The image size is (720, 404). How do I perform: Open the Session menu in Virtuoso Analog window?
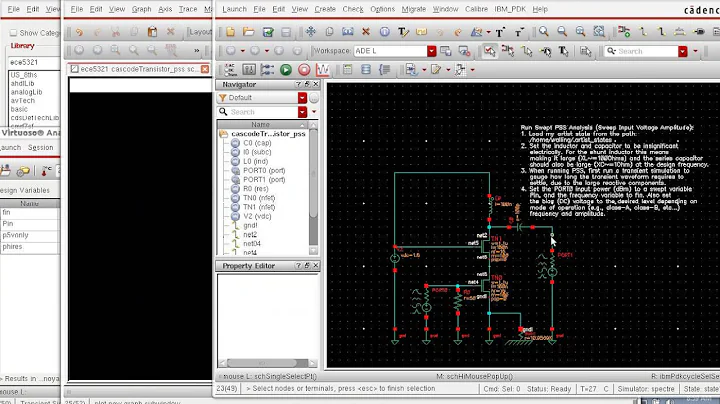(x=40, y=147)
